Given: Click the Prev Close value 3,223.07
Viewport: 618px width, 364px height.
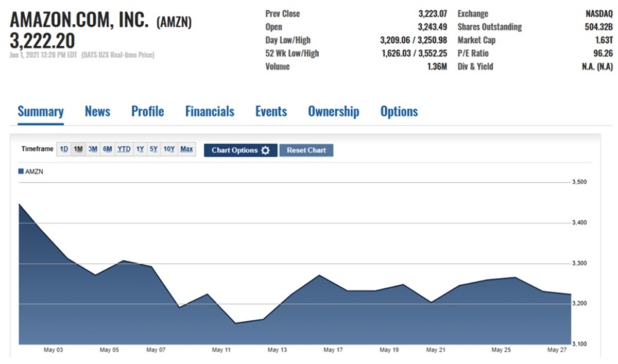Looking at the screenshot, I should (433, 14).
